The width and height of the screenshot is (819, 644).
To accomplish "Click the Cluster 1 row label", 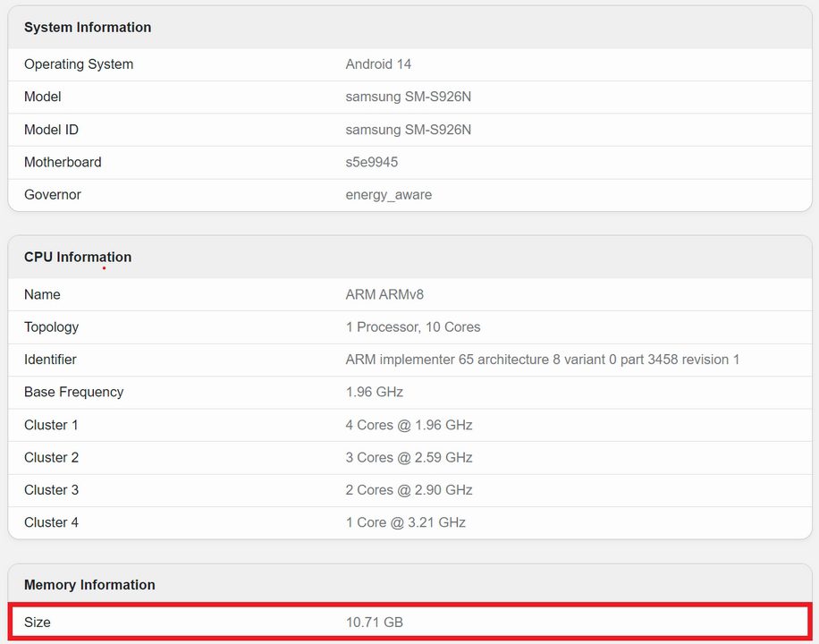I will pos(51,425).
